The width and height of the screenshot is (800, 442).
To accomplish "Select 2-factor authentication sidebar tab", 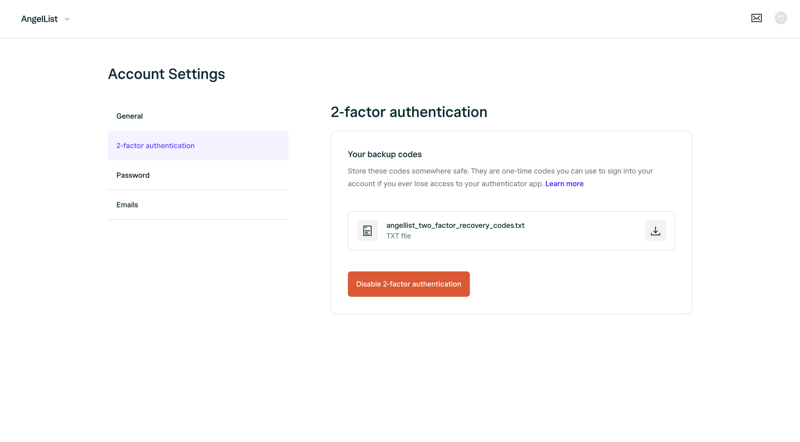I will [198, 145].
